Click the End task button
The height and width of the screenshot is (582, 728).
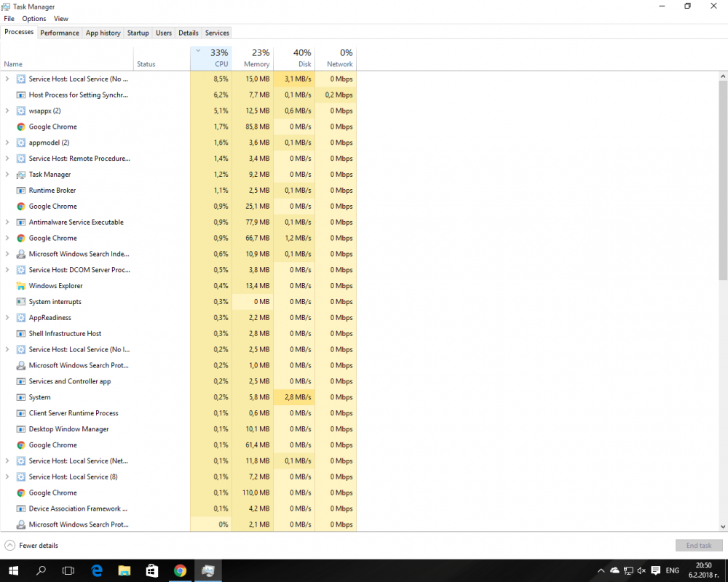[699, 546]
